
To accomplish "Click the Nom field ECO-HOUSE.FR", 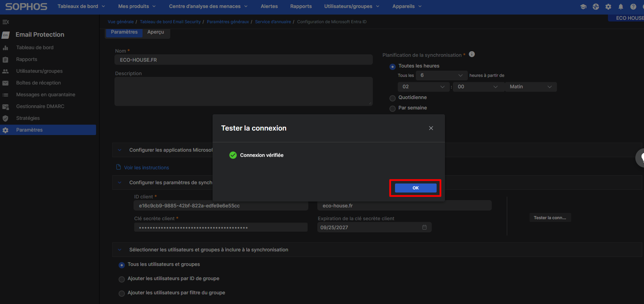I will [x=243, y=60].
